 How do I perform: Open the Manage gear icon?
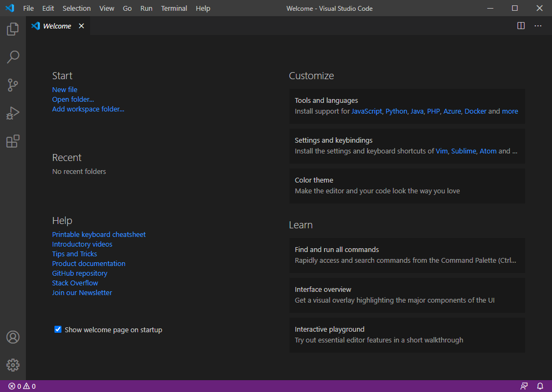(13, 365)
